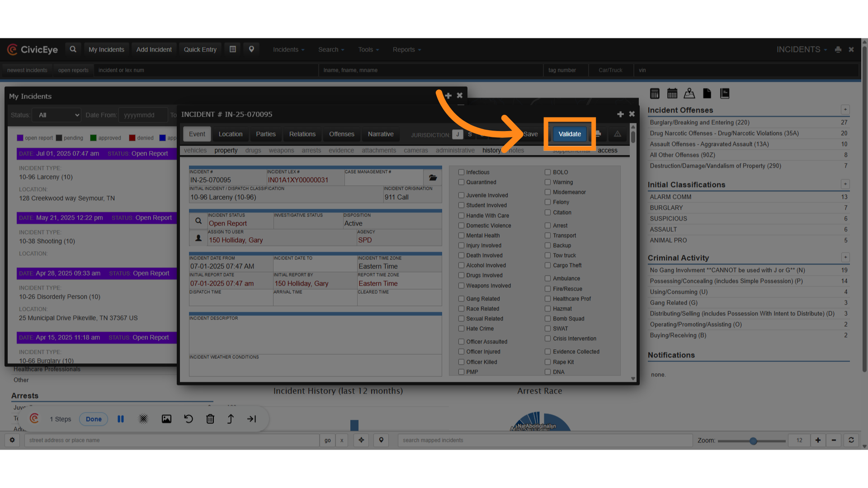Click the incident or lex num field

point(206,70)
